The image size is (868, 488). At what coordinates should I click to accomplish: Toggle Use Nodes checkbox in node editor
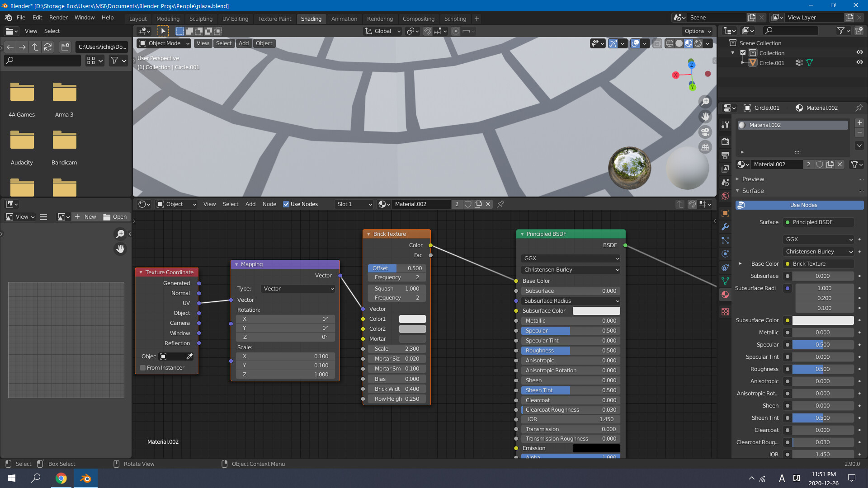pyautogui.click(x=286, y=204)
